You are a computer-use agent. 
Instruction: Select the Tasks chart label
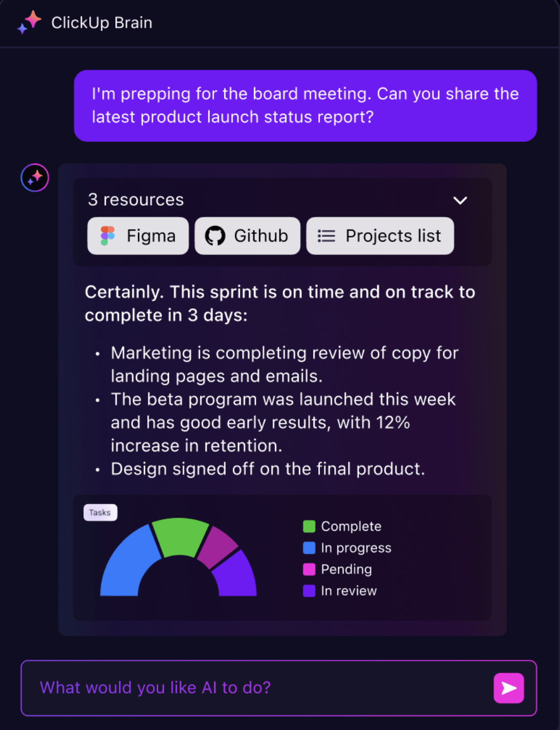[x=100, y=513]
